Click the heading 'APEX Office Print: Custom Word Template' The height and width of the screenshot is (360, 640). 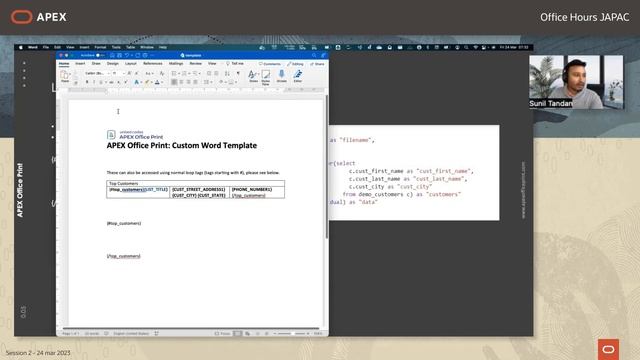click(182, 145)
